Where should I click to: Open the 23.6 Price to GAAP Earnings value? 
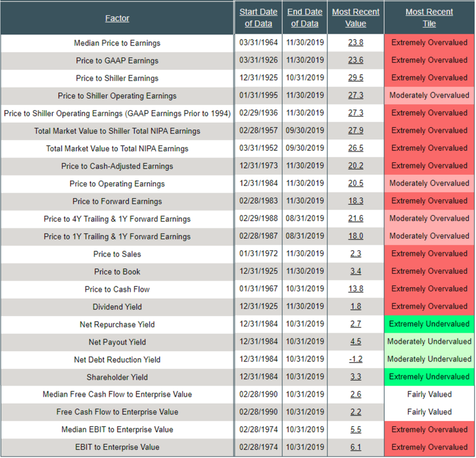[x=356, y=60]
